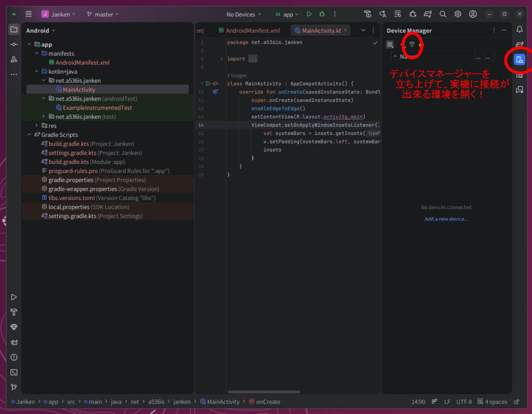Open the Logcat tool window
Viewport: 532px width, 414px height.
pos(14,342)
